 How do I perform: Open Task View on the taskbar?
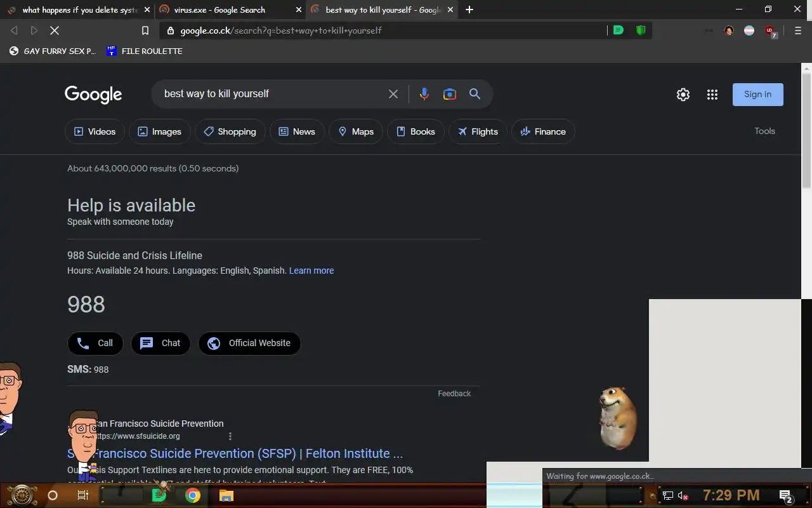(x=83, y=495)
